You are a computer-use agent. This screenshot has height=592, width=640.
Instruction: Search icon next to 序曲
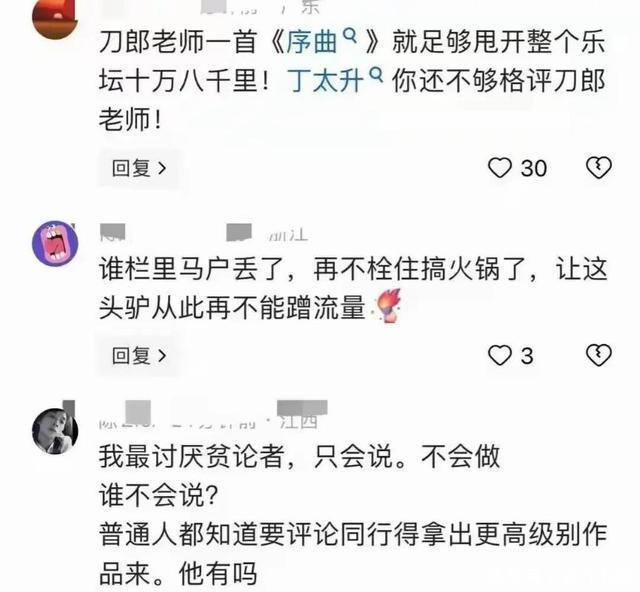coord(350,37)
